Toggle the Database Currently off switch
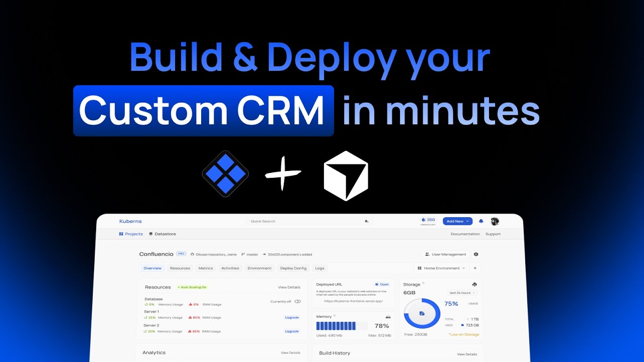 click(x=297, y=302)
